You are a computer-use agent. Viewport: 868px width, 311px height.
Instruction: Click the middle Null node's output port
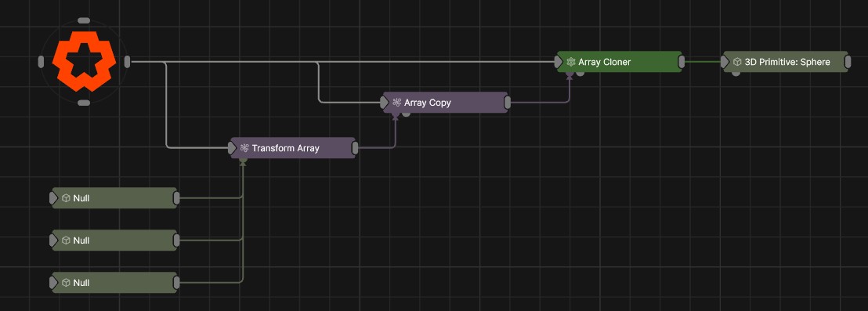(x=176, y=240)
